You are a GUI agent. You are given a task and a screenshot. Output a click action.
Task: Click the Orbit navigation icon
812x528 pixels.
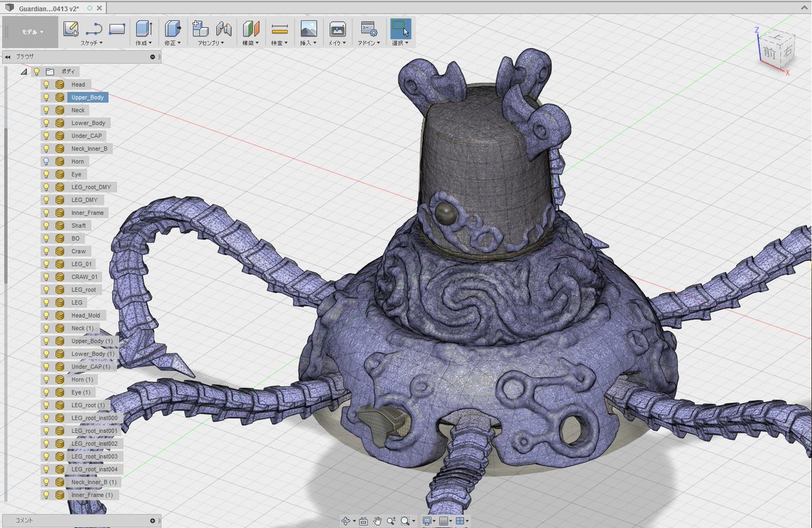pos(346,521)
